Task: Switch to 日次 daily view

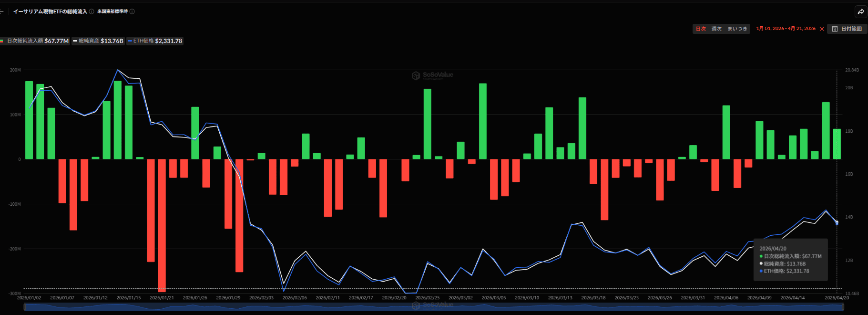Action: 701,29
